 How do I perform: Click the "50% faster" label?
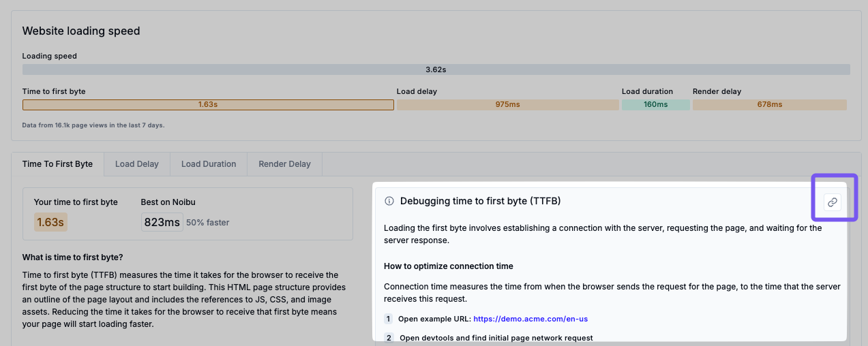pos(207,223)
